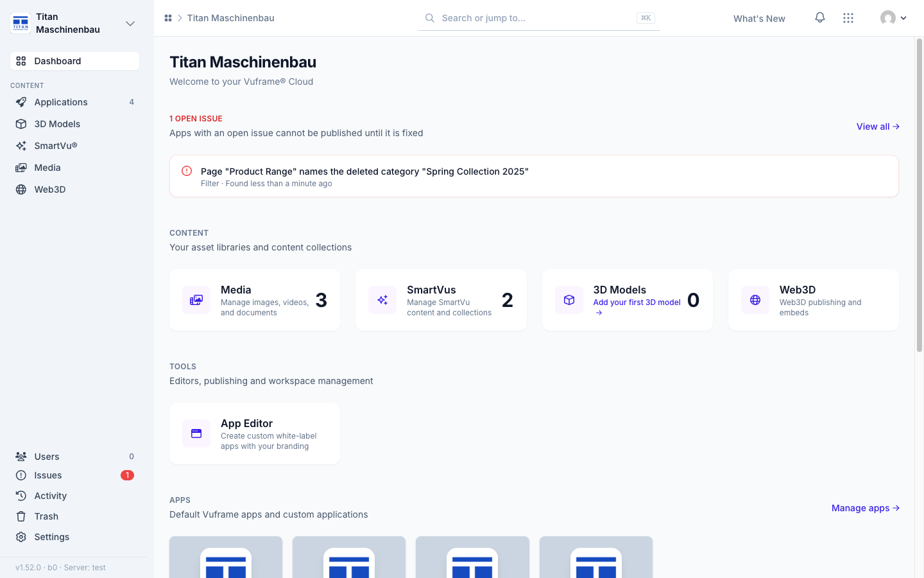Expand the Titan Maschinenbau workspace switcher chevron
This screenshot has height=578, width=924.
pos(130,24)
